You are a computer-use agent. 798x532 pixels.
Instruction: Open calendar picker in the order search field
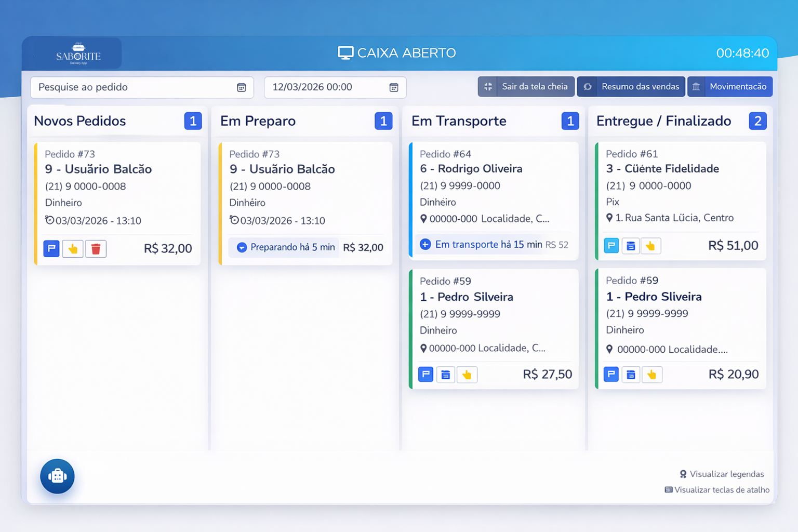242,87
